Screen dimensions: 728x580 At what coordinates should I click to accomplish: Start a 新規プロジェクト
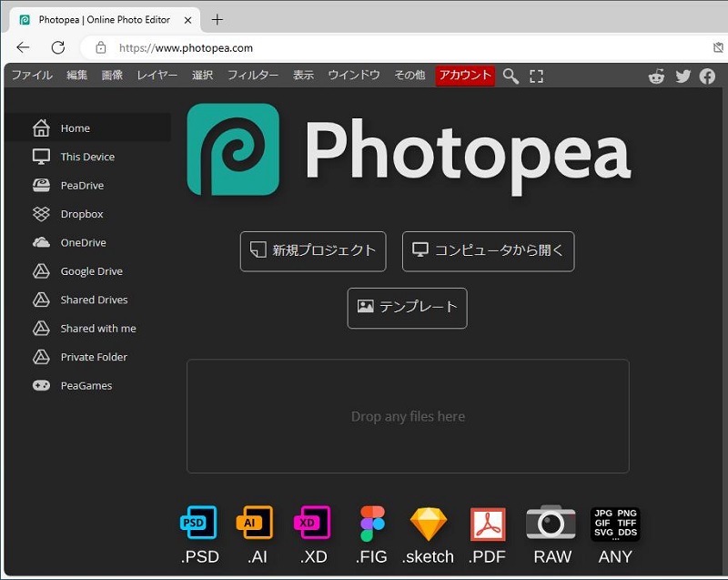312,251
